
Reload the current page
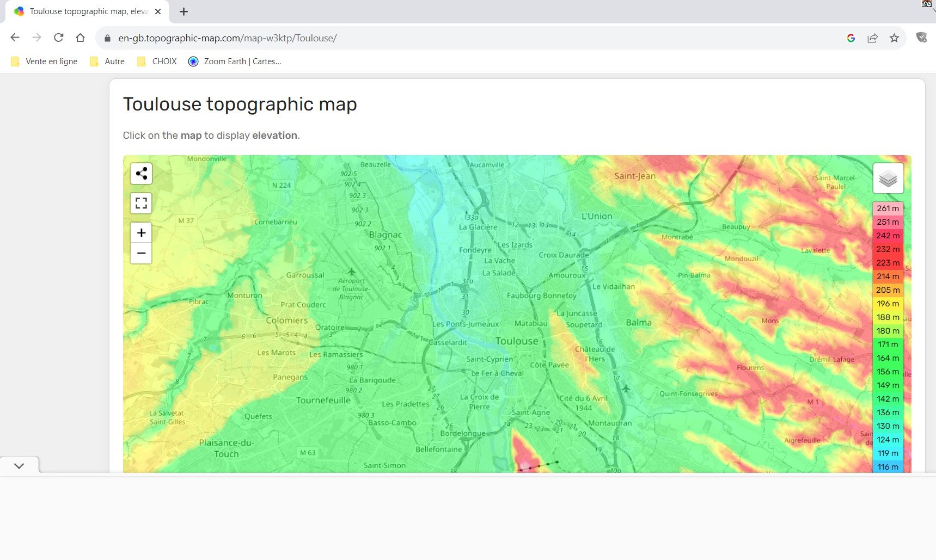tap(58, 38)
